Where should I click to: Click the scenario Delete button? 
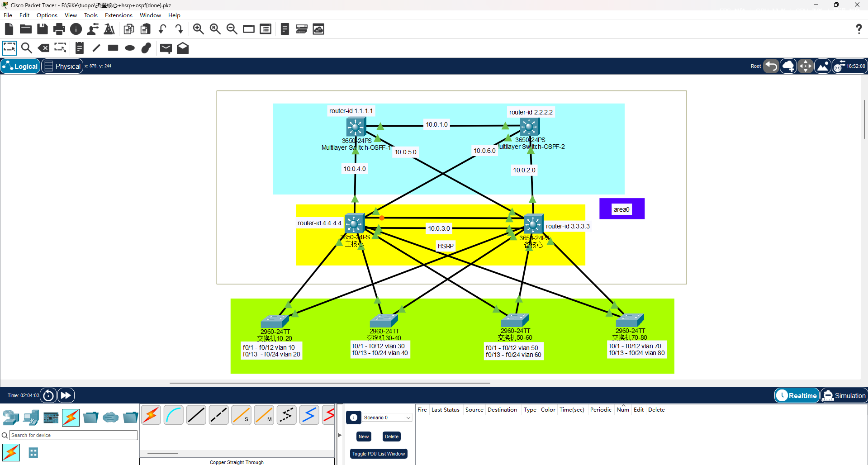(x=392, y=437)
